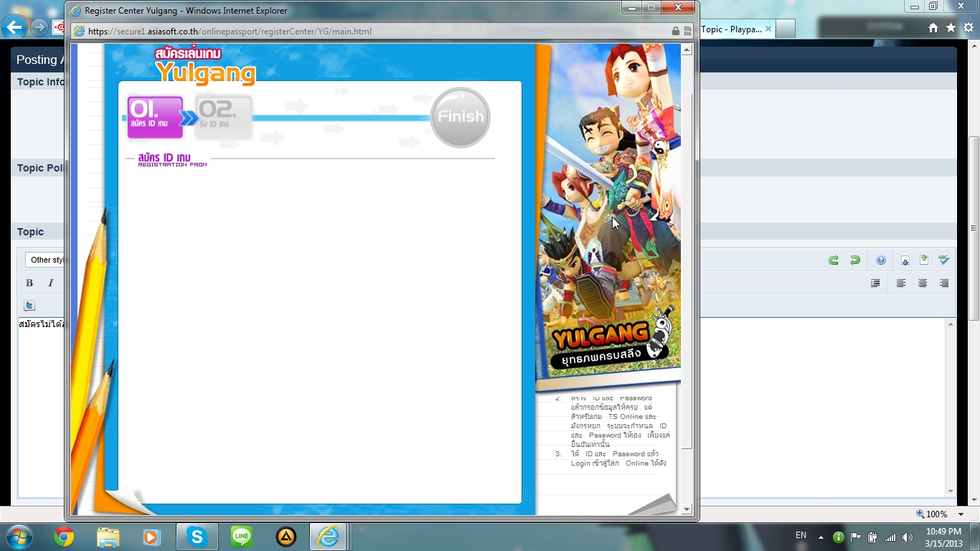Click the Indent icon in the editor toolbar
This screenshot has height=551, width=980.
[875, 283]
